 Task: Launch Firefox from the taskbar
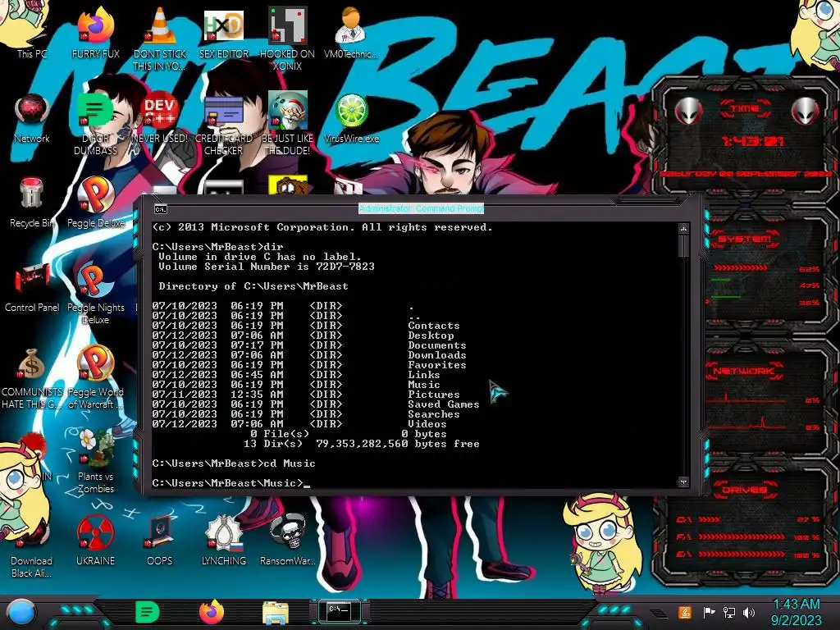click(212, 612)
